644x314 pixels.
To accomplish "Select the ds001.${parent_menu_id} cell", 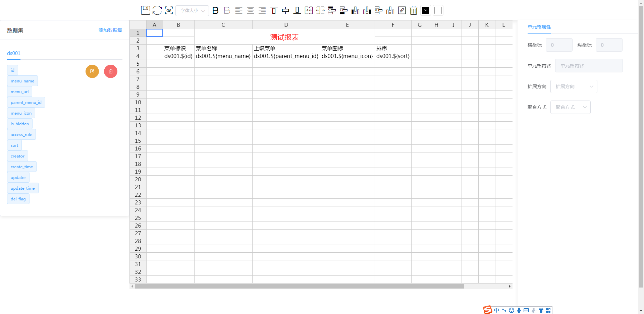I will point(286,56).
